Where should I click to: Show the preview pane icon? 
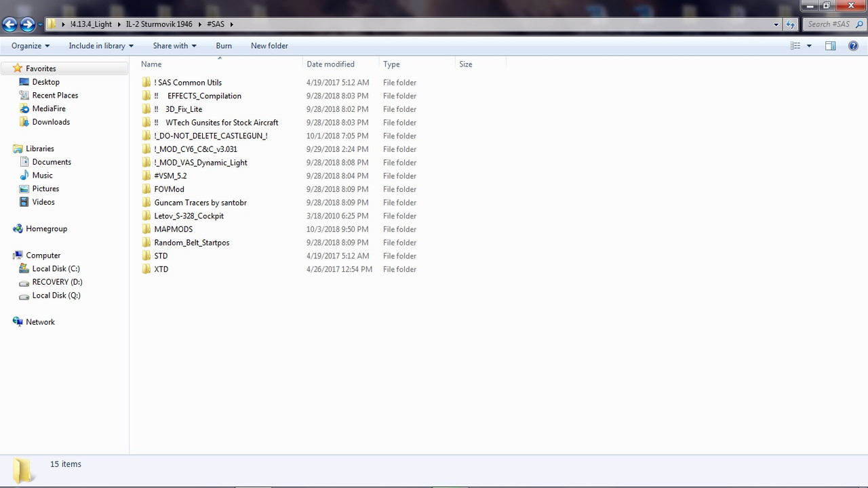click(830, 46)
